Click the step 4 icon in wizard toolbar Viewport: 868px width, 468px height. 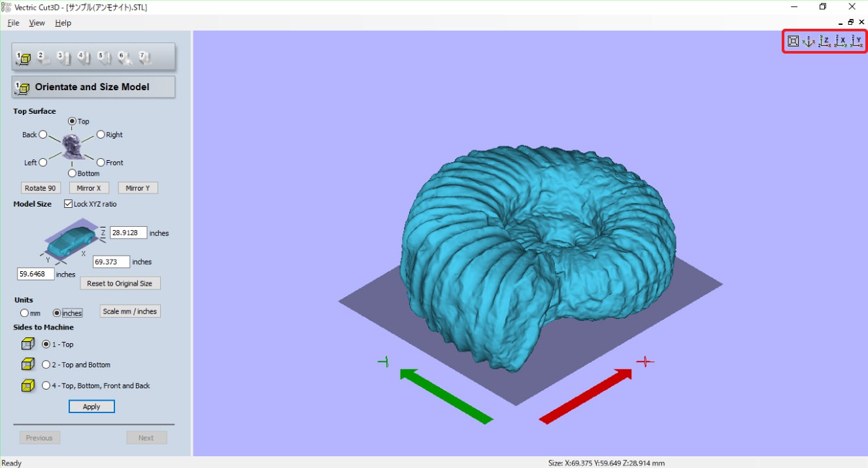tap(84, 58)
